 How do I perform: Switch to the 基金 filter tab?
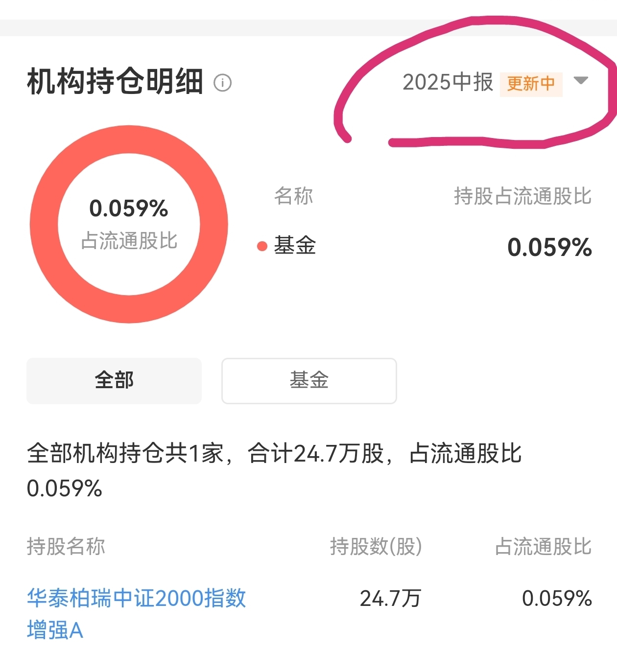click(x=309, y=380)
